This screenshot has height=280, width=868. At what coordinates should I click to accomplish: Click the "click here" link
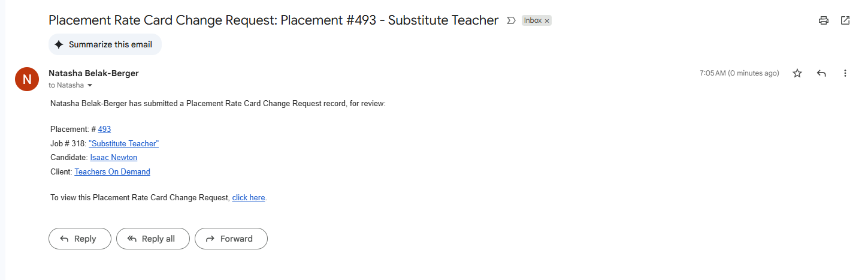click(248, 197)
